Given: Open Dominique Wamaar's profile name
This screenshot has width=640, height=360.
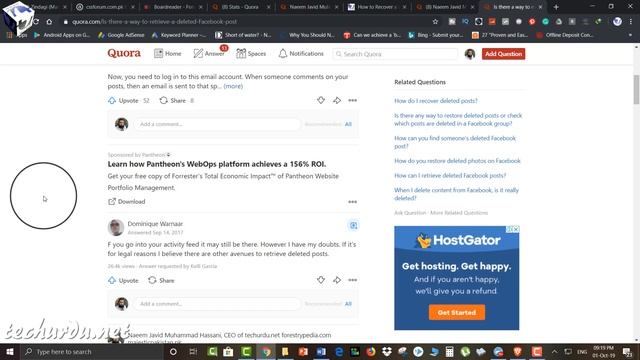Looking at the screenshot, I should pos(155,224).
